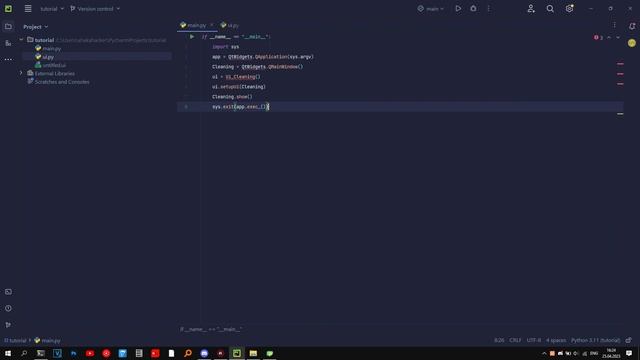Change 4 spaces indent setting
This screenshot has width=640, height=360.
(556, 340)
